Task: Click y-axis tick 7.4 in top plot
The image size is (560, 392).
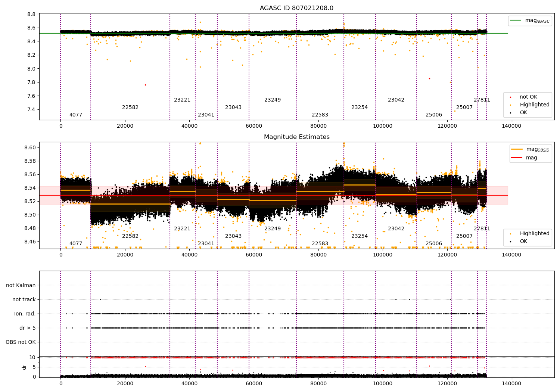Action: (x=32, y=109)
